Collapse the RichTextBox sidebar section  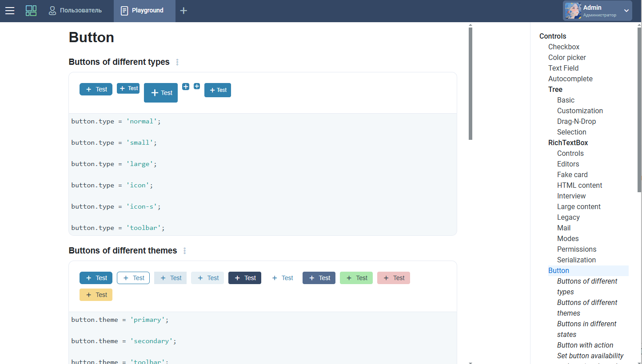pos(568,142)
